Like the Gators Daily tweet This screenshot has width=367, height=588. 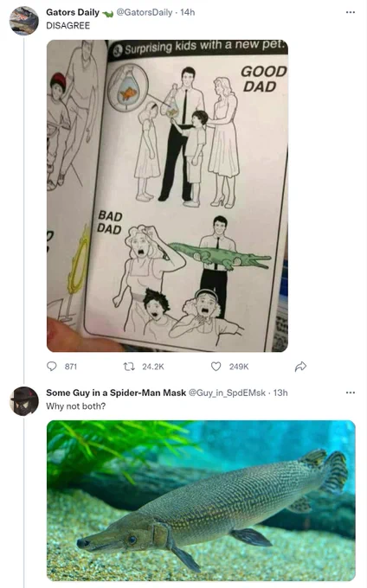216,367
